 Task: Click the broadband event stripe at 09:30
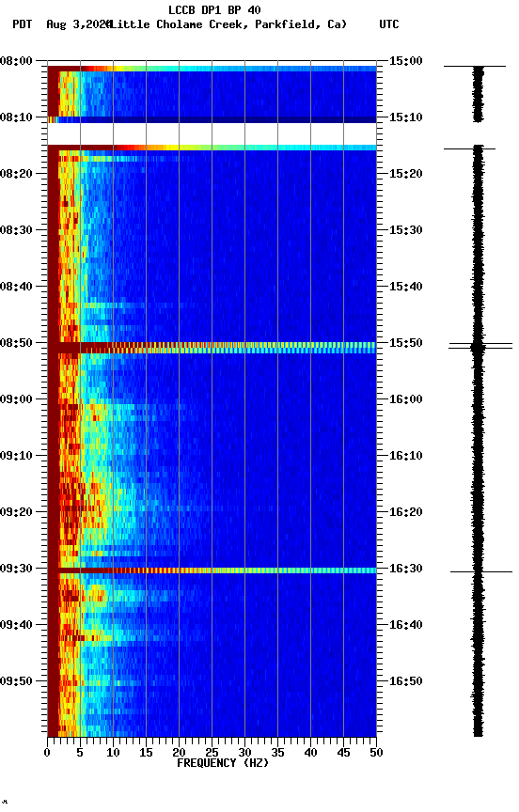pyautogui.click(x=212, y=570)
